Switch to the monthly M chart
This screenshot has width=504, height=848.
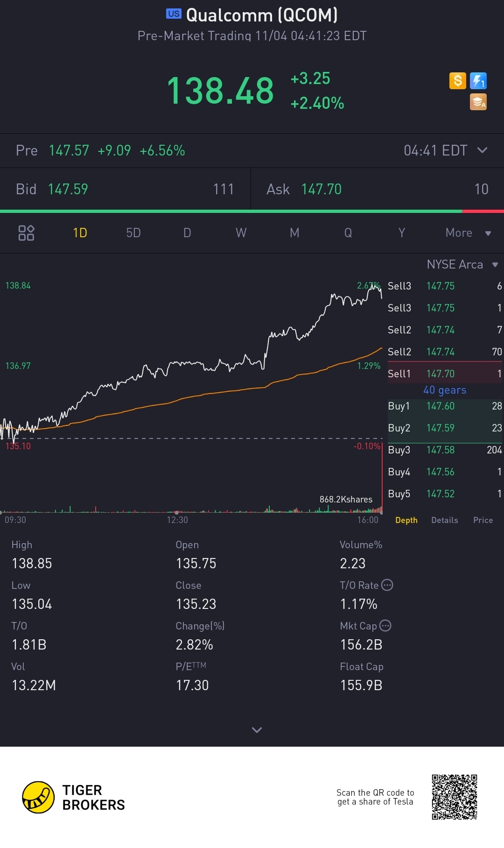[x=294, y=233]
